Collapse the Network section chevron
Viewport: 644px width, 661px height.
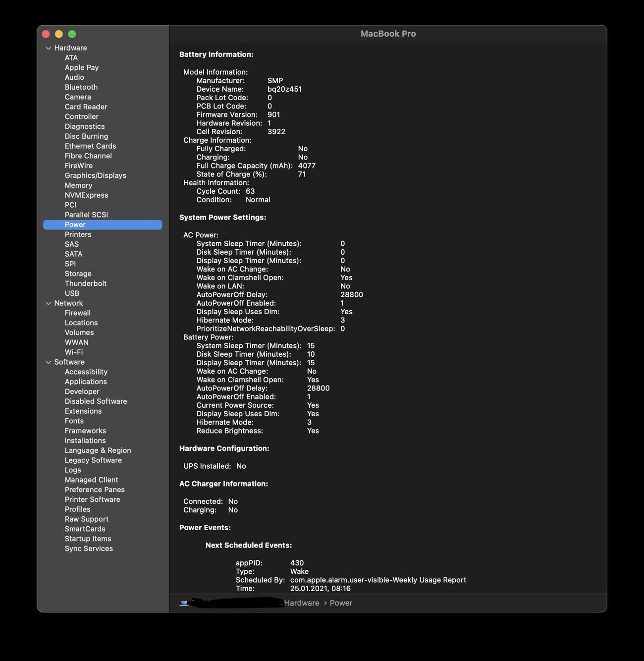pos(49,303)
